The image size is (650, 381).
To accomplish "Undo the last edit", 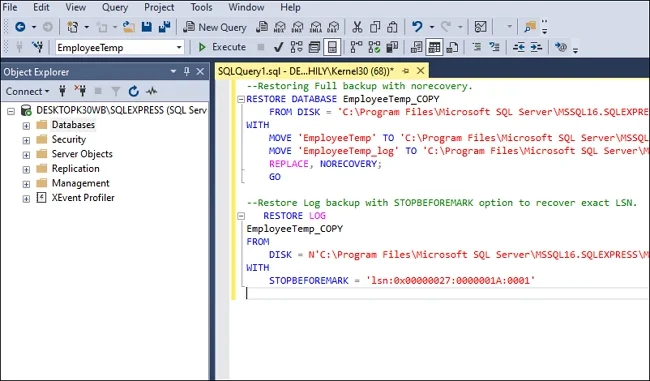I will pos(417,27).
